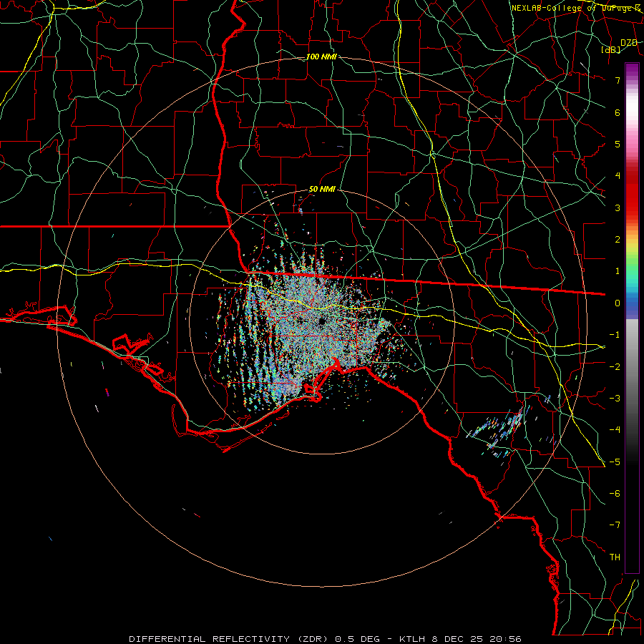The width and height of the screenshot is (644, 644).
Task: Click the "4" value on the dB scale
Action: click(618, 176)
